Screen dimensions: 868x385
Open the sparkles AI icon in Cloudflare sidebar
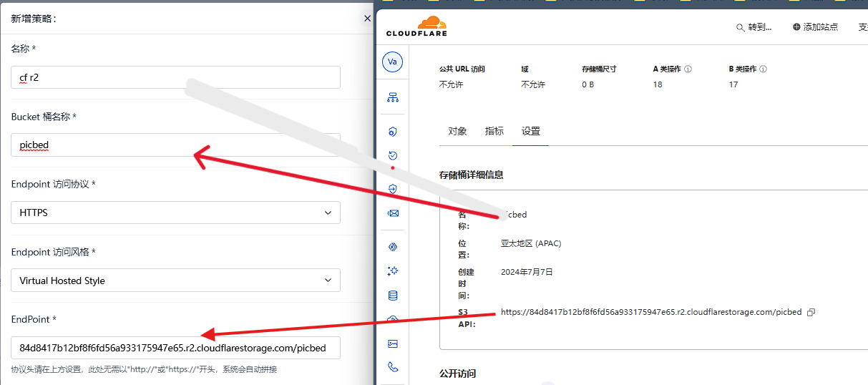pyautogui.click(x=392, y=271)
